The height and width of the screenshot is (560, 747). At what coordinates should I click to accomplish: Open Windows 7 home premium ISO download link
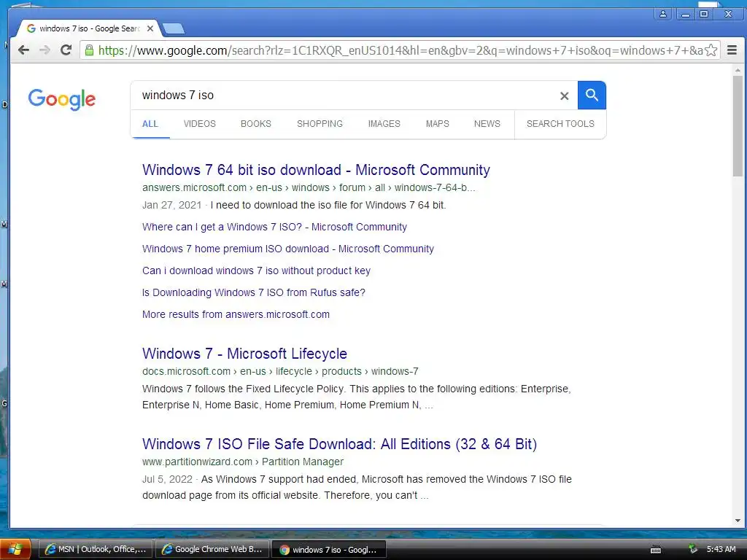pos(287,249)
